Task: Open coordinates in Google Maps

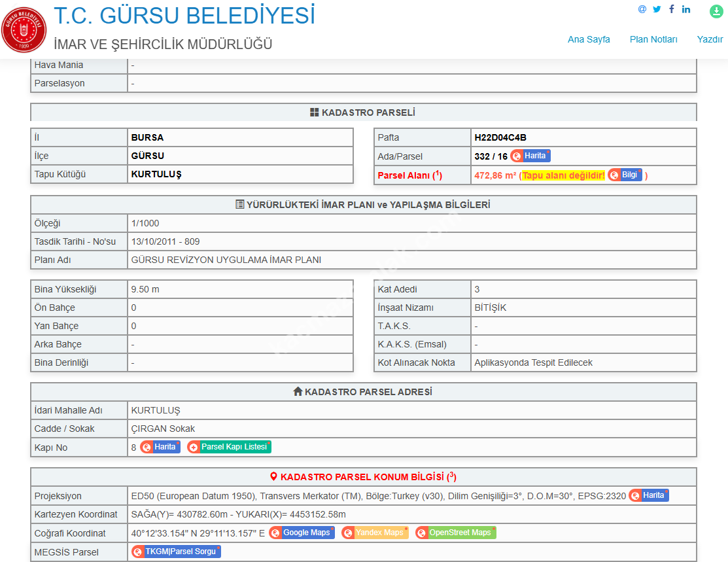Action: (x=302, y=533)
